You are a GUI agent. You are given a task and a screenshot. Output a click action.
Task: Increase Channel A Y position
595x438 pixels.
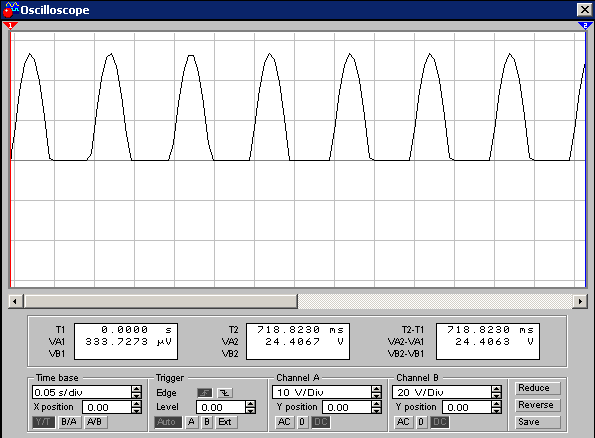376,404
